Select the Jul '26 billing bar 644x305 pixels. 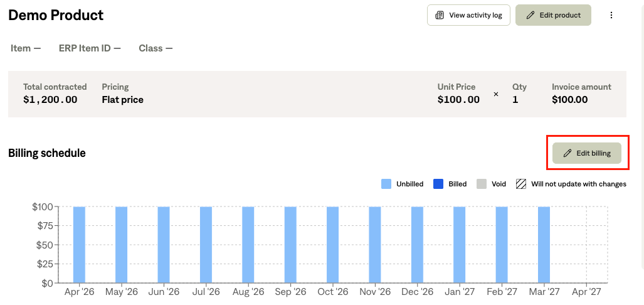[x=206, y=245]
